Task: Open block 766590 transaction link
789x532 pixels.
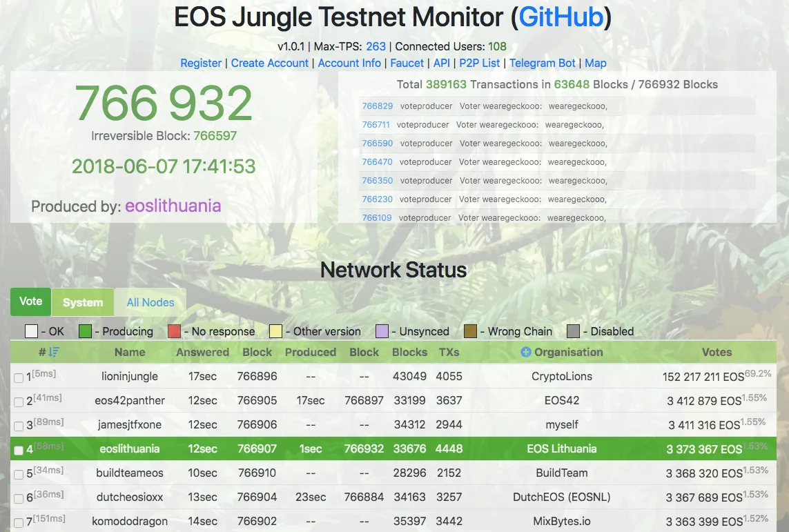Action: click(378, 144)
